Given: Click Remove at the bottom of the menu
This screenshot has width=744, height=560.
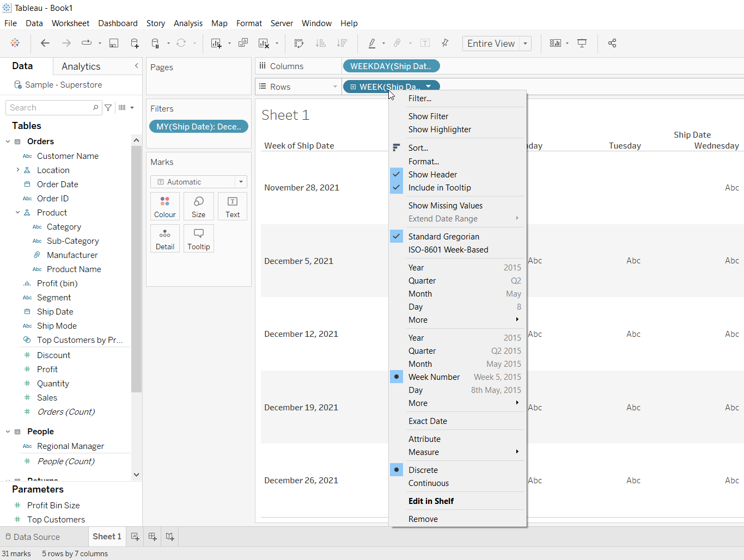Looking at the screenshot, I should (x=423, y=519).
